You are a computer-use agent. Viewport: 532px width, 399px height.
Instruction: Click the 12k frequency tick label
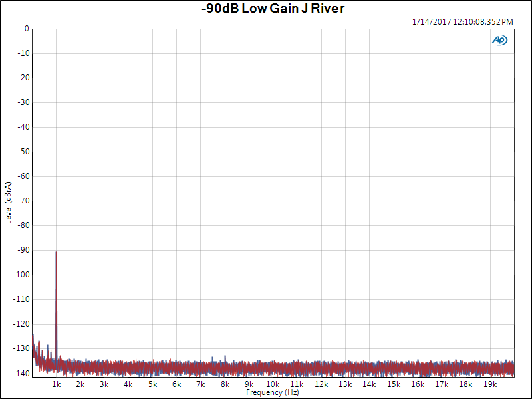(x=321, y=384)
